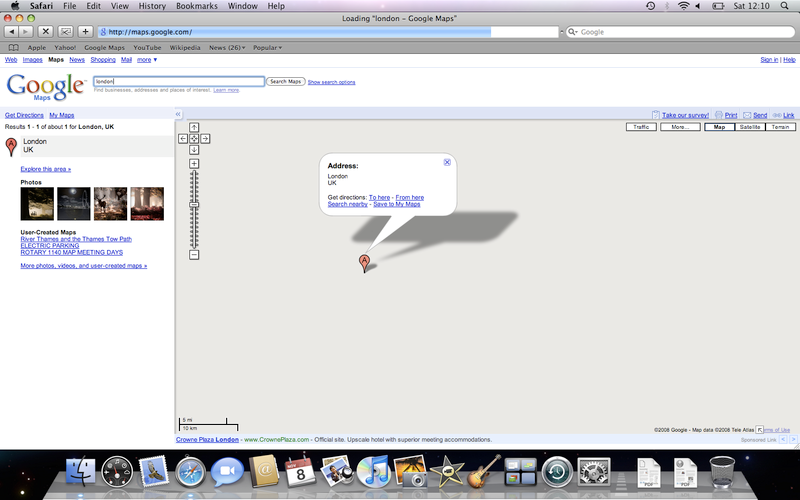Pan the map down with the arrow button
The image size is (800, 500).
(194, 149)
